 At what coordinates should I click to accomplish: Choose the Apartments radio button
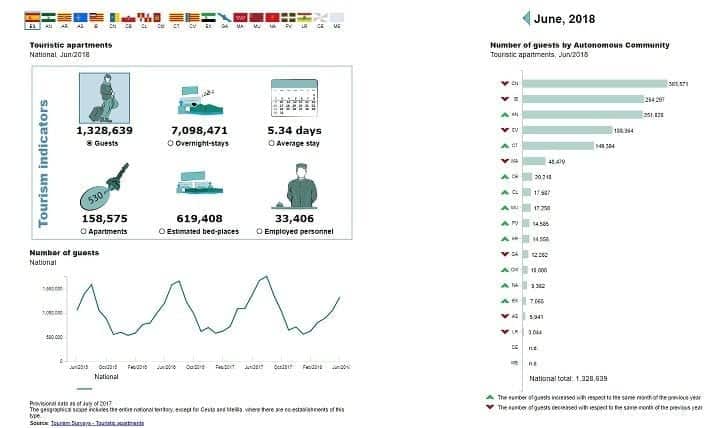(x=82, y=231)
